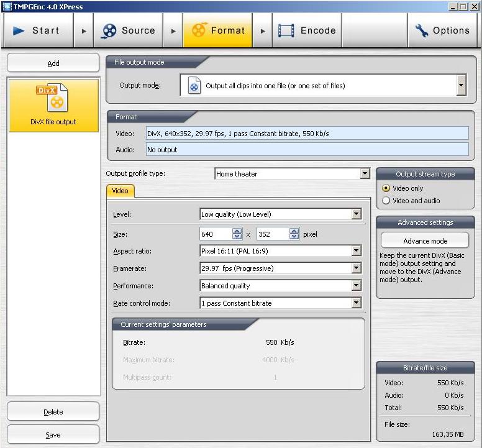Click the Bitrate 550 Kb/s value
This screenshot has height=448, width=482.
click(280, 342)
